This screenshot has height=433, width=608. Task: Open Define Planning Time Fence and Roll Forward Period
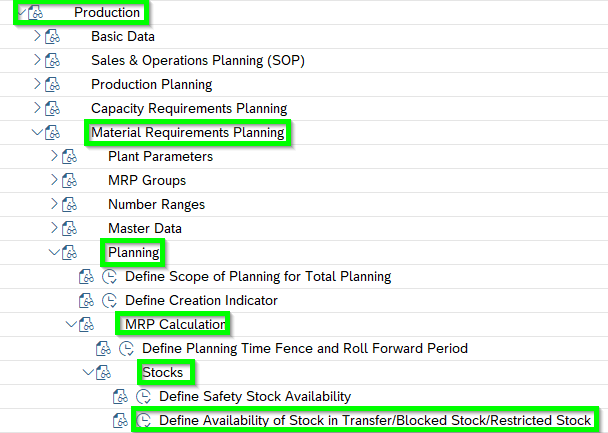point(305,349)
